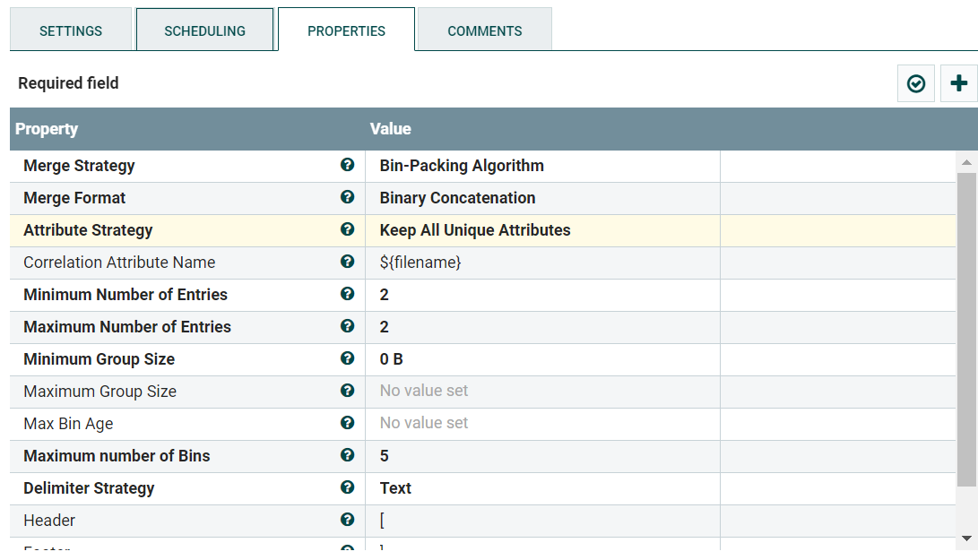Switch to the SETTINGS tab

tap(71, 30)
